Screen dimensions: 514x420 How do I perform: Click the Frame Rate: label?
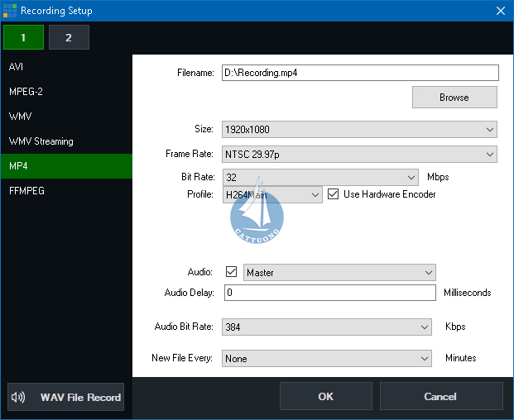(x=190, y=154)
